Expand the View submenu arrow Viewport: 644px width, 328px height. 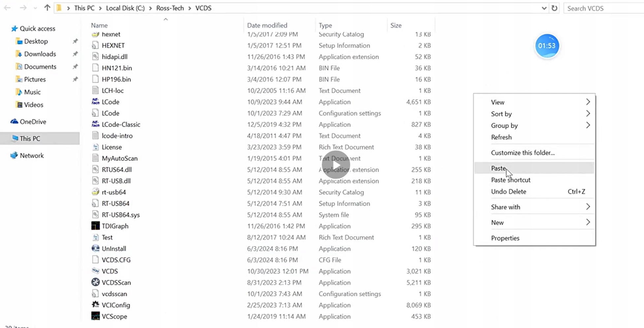pos(588,102)
